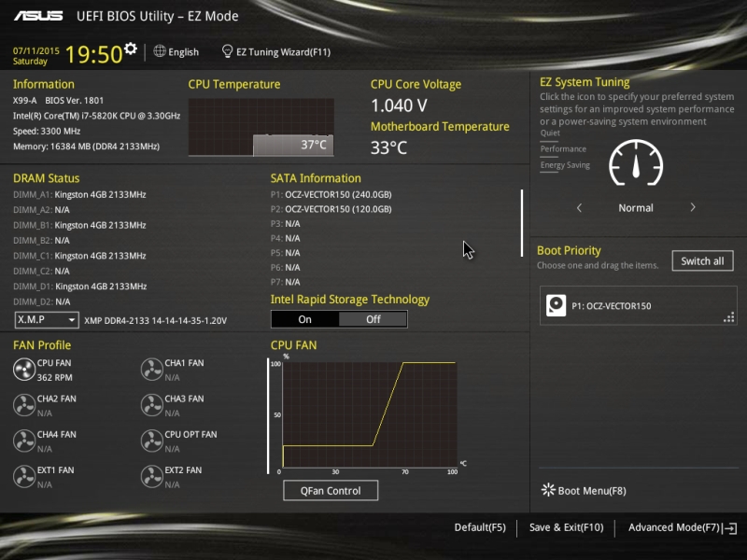747x560 pixels.
Task: Select the CPU OPT FAN icon
Action: coord(152,441)
